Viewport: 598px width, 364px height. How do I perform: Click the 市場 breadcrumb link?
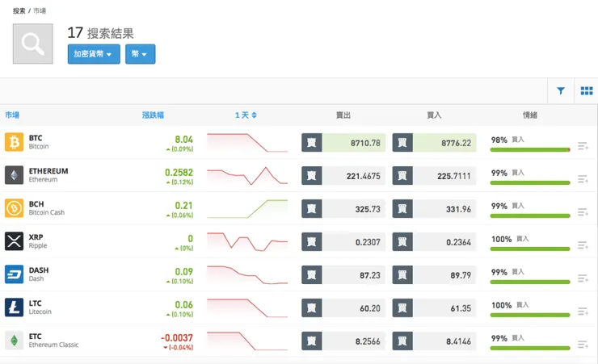coord(40,10)
